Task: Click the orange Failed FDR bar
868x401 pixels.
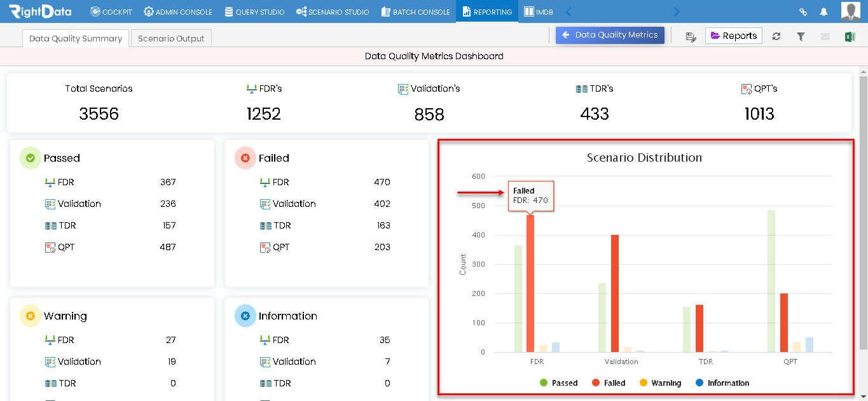Action: point(530,283)
